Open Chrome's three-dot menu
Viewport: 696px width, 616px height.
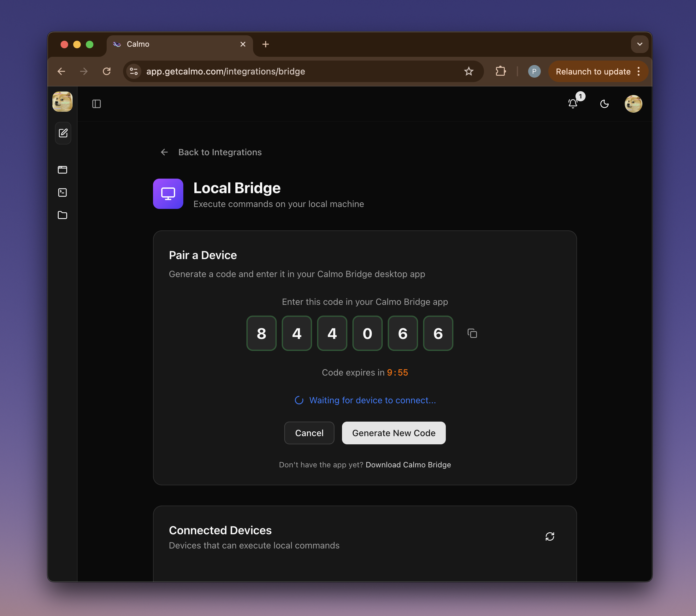tap(639, 71)
